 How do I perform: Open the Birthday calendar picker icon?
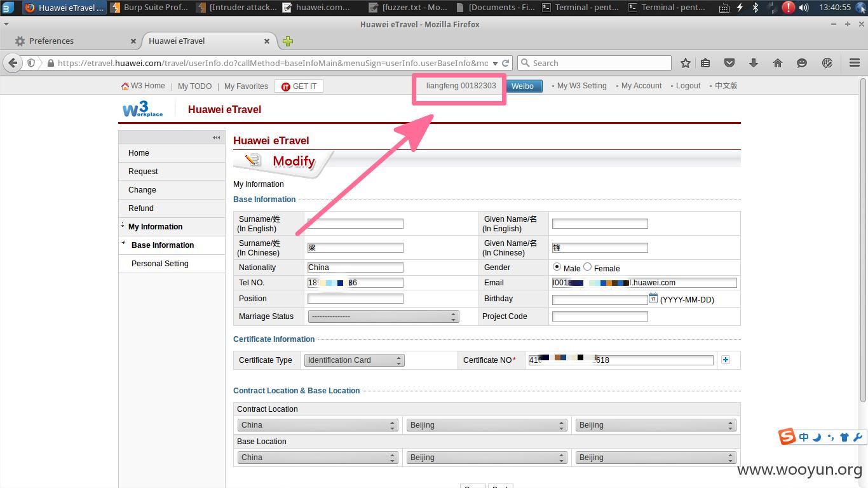coord(653,298)
